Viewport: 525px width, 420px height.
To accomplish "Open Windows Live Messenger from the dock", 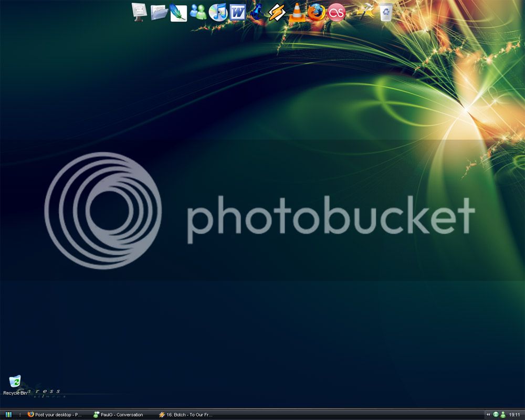I will [x=198, y=12].
